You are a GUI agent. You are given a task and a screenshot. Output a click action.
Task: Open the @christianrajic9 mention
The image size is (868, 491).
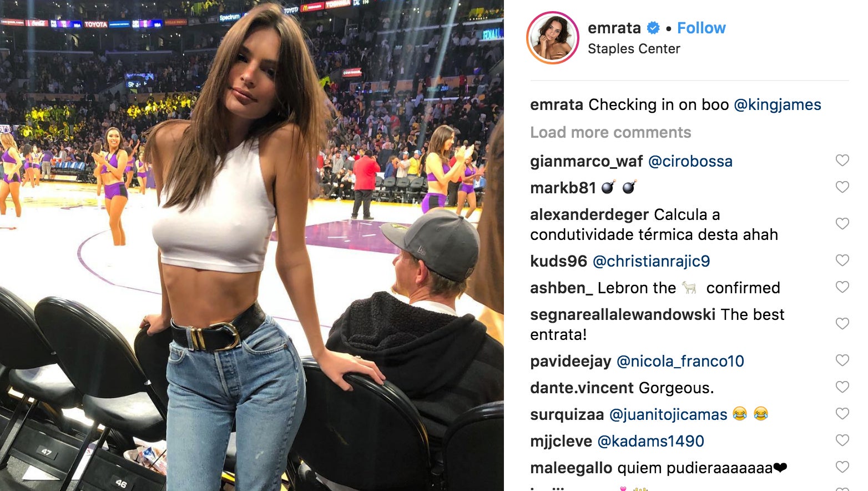pyautogui.click(x=652, y=261)
